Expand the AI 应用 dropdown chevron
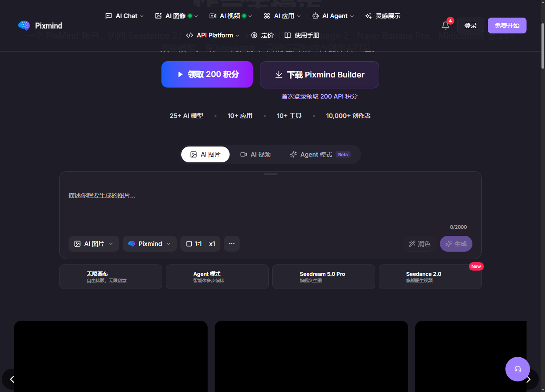Screen dimensions: 545x392 click(299, 16)
